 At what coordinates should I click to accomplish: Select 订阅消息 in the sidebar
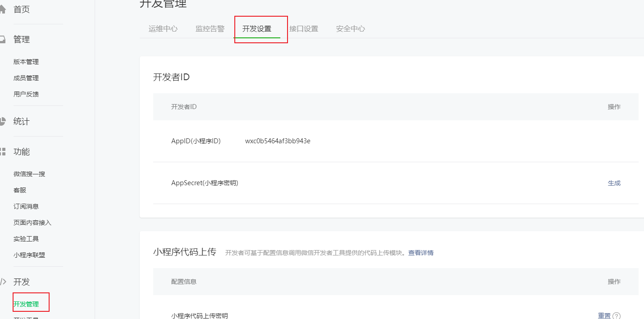(26, 206)
